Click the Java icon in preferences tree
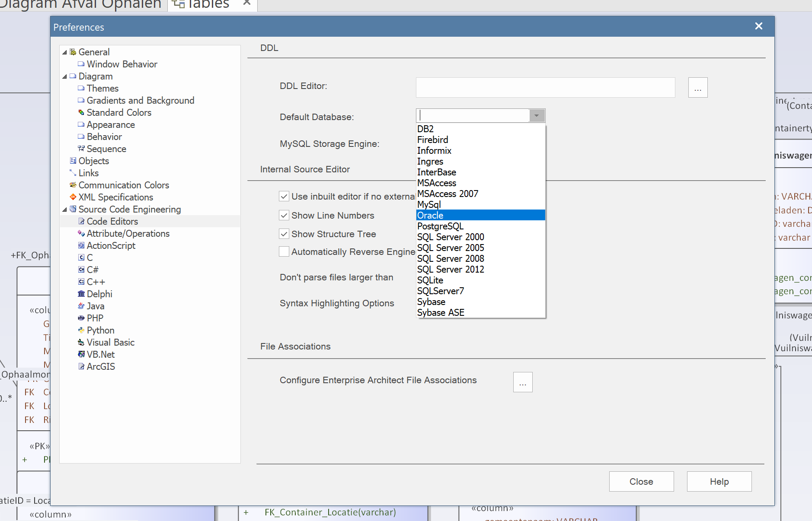The width and height of the screenshot is (812, 521). pos(81,306)
